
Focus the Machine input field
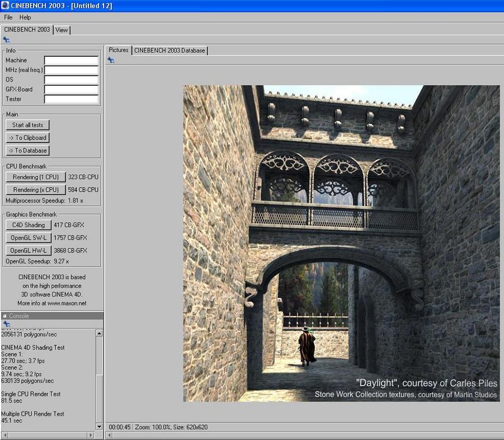click(x=71, y=60)
